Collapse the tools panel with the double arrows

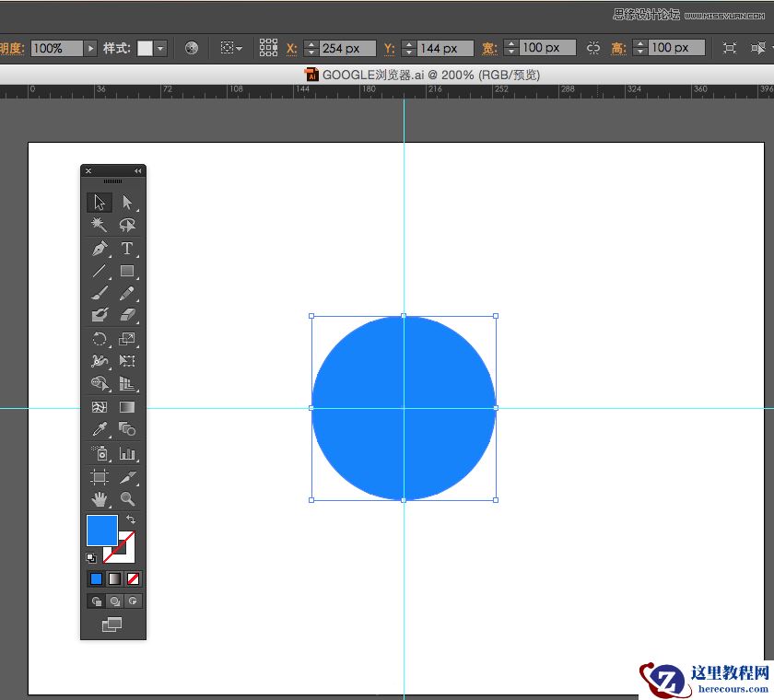coord(137,170)
